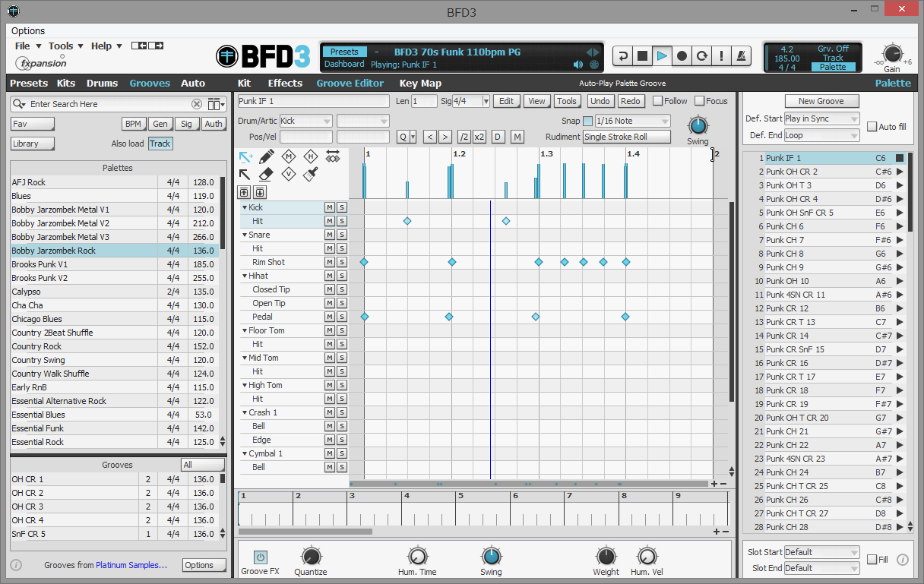Screen dimensions: 924x584
Task: Check the Auto fill checkbox
Action: click(x=872, y=127)
